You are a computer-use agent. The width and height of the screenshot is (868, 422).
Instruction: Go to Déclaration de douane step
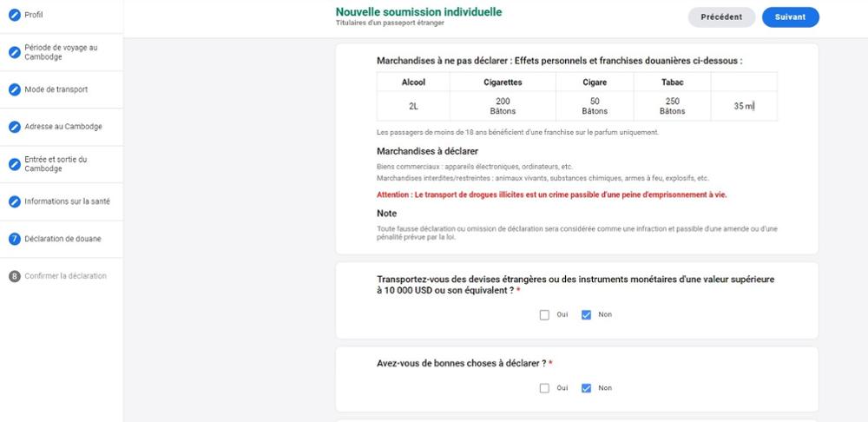coord(62,240)
